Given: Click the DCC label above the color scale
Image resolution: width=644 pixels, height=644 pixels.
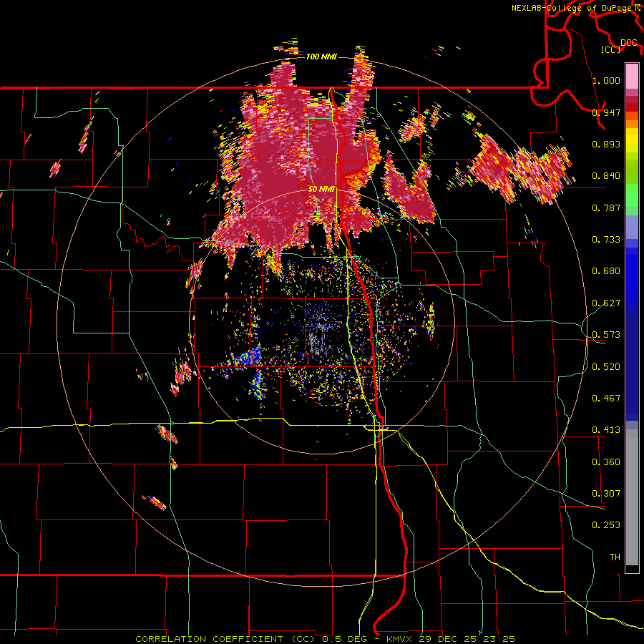Looking at the screenshot, I should pos(629,42).
